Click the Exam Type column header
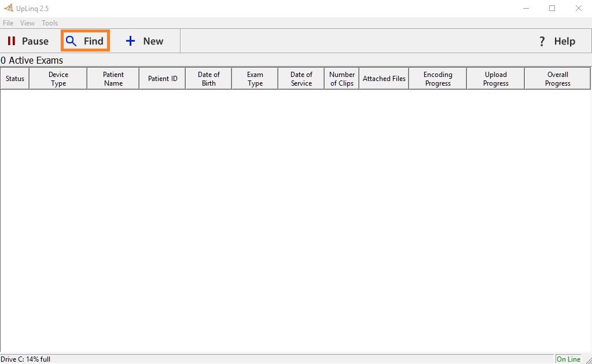Viewport: 592px width, 364px height. pyautogui.click(x=255, y=79)
